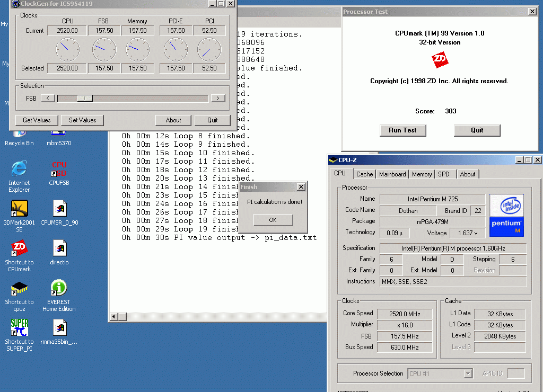Click the Level 2 cache value 2048 KBytes
This screenshot has height=392, width=543.
pos(500,336)
